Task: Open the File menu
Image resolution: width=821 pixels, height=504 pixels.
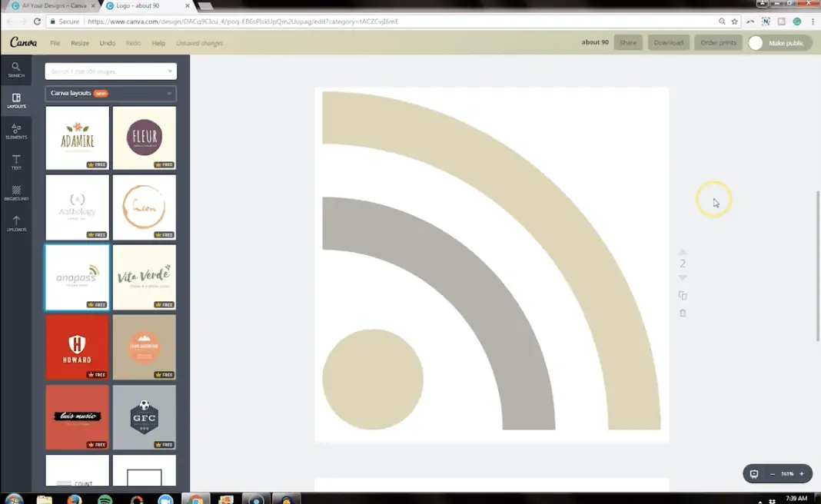Action: click(x=55, y=43)
